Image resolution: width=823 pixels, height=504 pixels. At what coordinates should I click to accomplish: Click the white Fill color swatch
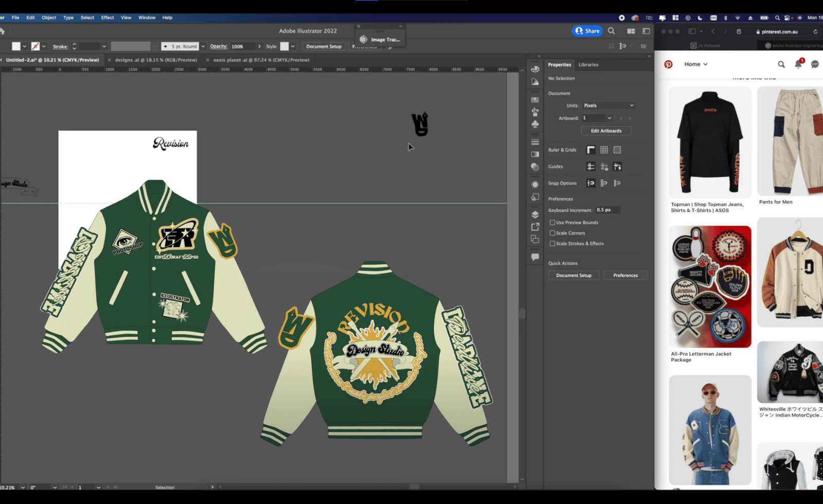16,46
